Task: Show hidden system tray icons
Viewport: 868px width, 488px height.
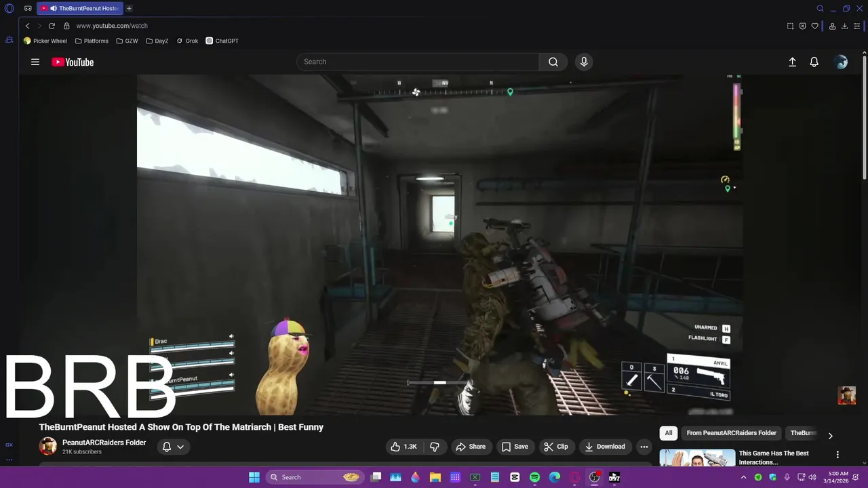Action: [x=743, y=477]
